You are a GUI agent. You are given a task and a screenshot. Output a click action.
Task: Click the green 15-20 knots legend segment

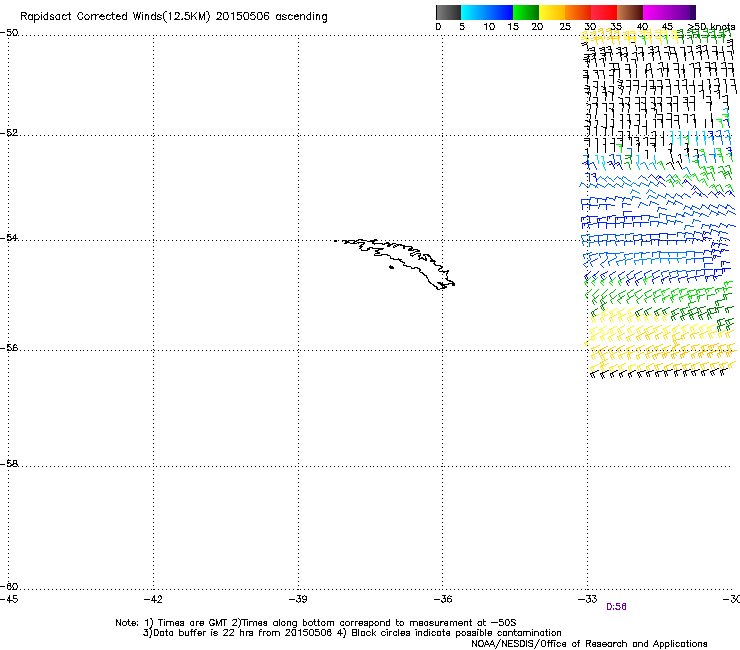pyautogui.click(x=526, y=12)
